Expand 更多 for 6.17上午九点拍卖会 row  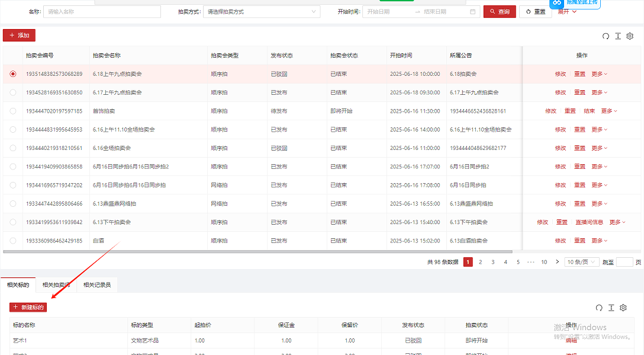click(599, 92)
